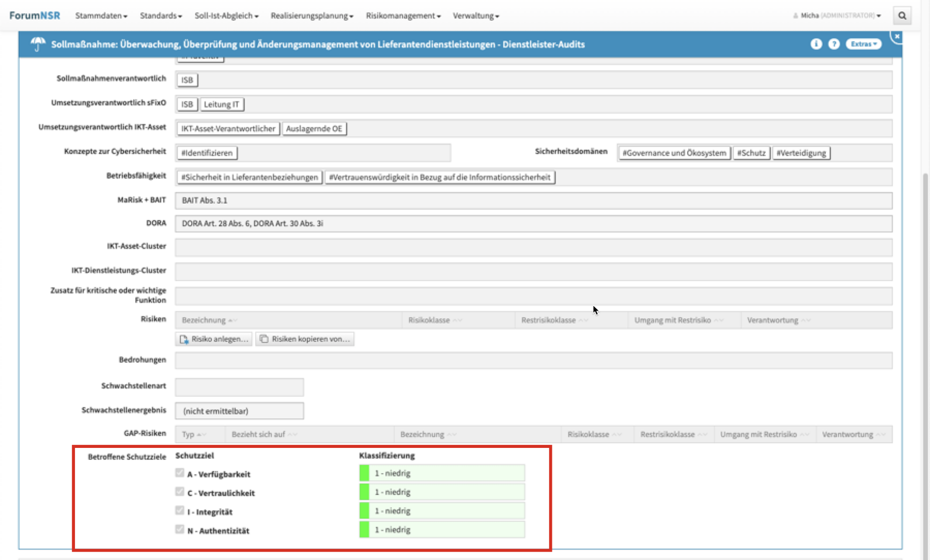Open the Extras dropdown

pos(863,44)
